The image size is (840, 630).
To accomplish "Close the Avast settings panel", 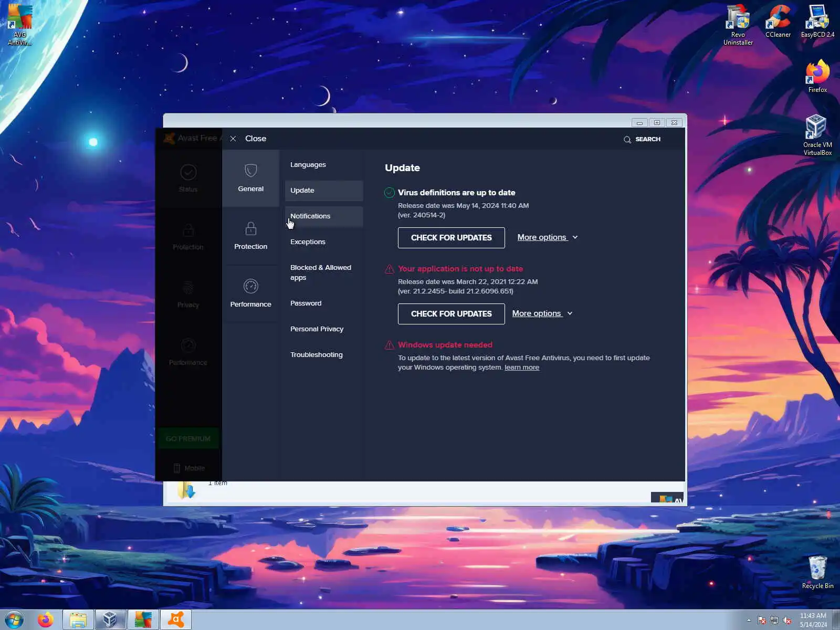I will [x=248, y=139].
